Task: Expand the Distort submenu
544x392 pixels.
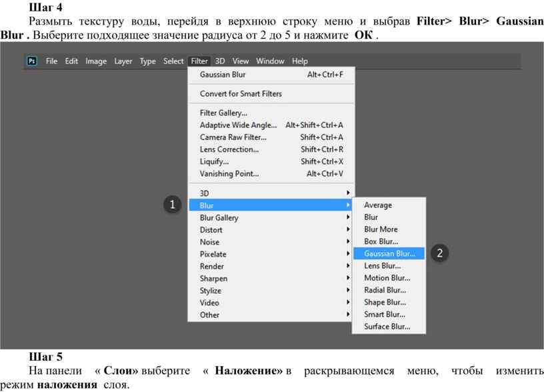Action: [x=271, y=229]
